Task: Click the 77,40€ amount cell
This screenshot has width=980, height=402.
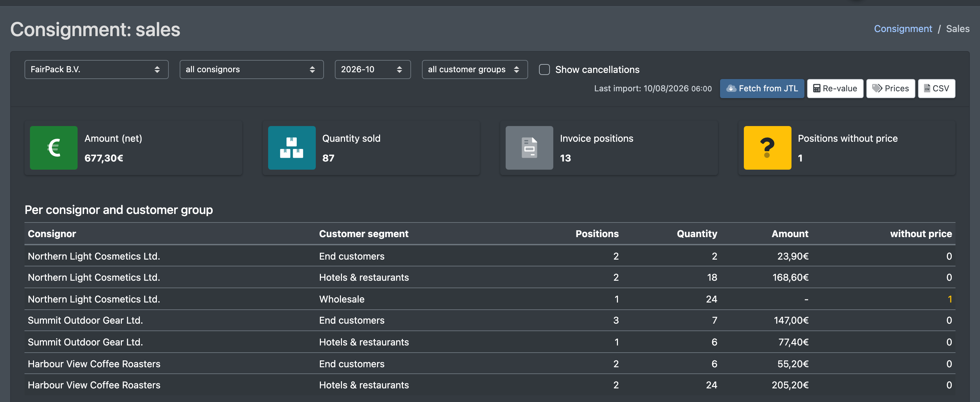Action: click(x=793, y=342)
